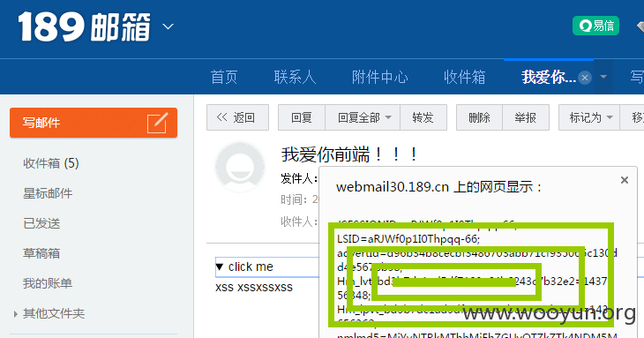This screenshot has height=338, width=644.
Task: Click the 回复 button
Action: (x=302, y=117)
